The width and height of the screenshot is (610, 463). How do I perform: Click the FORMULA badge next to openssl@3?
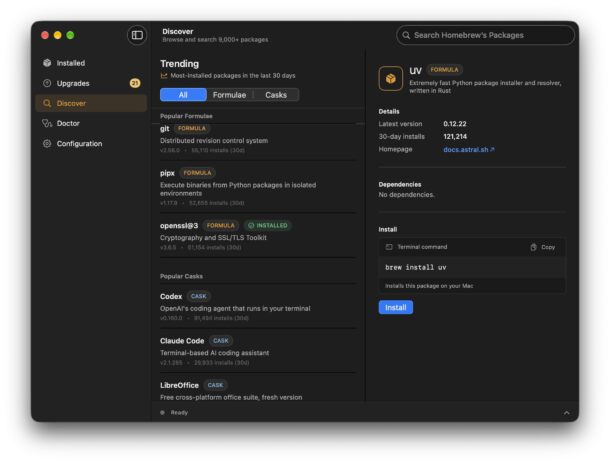[x=221, y=225]
